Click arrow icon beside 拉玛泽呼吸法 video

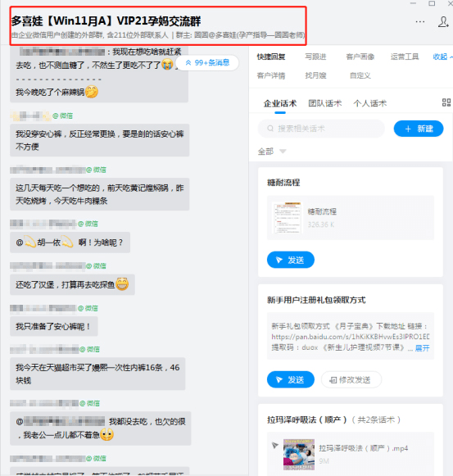(x=275, y=446)
